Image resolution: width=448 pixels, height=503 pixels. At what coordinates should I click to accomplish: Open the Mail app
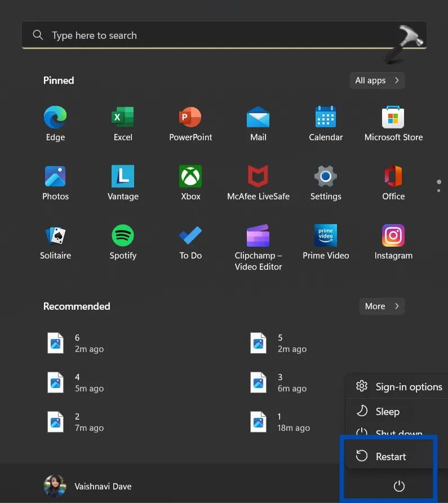pyautogui.click(x=258, y=124)
